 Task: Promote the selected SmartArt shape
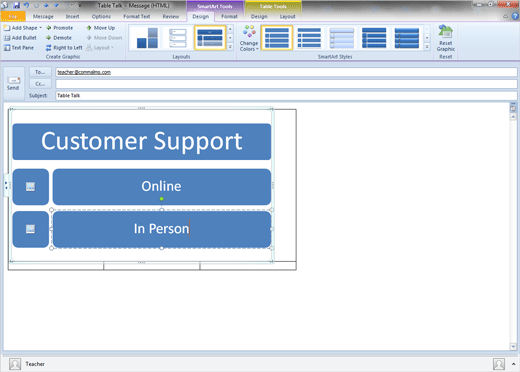[x=60, y=28]
